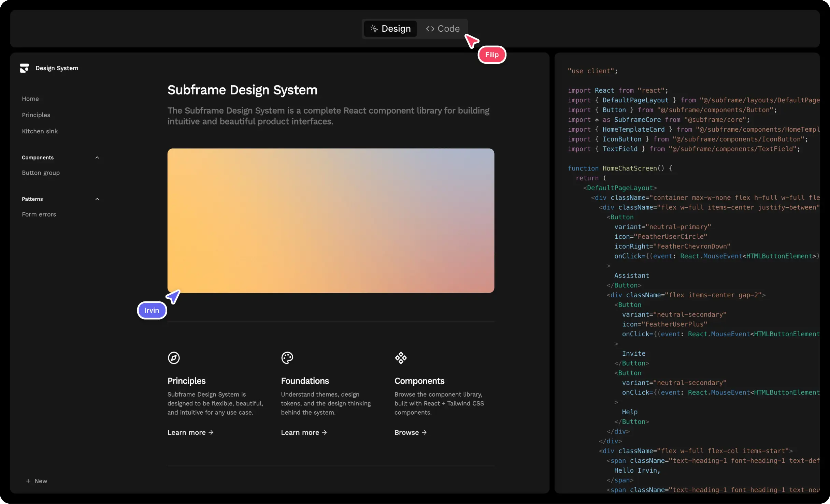
Task: Collapse the Patterns section
Action: [97, 199]
